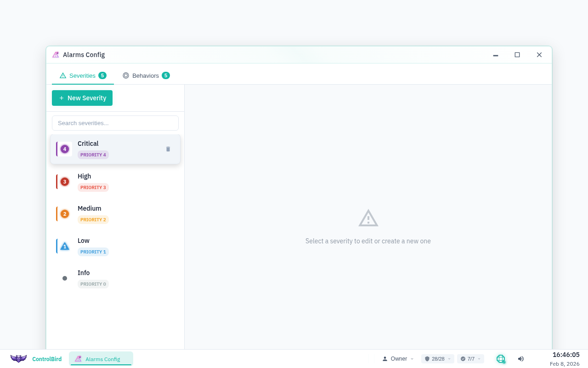Create a New Severity
Screen dimensions: 588x368
[x=82, y=98]
